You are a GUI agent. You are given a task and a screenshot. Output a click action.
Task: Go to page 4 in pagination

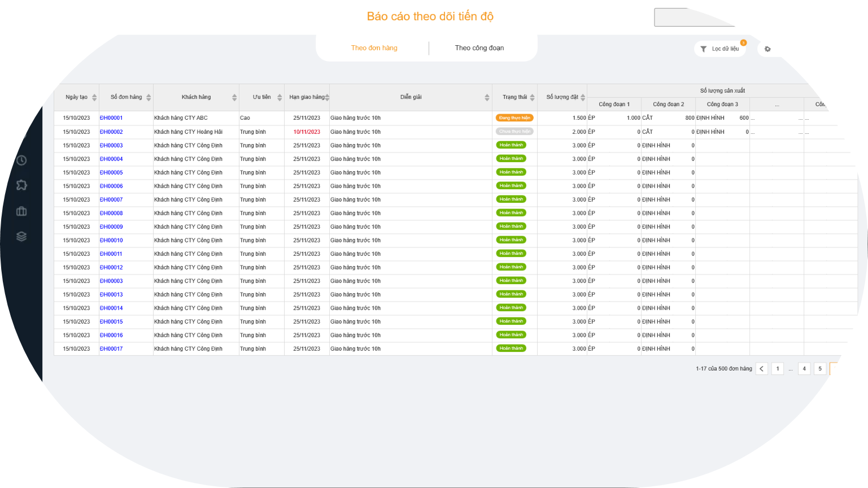[x=804, y=369]
